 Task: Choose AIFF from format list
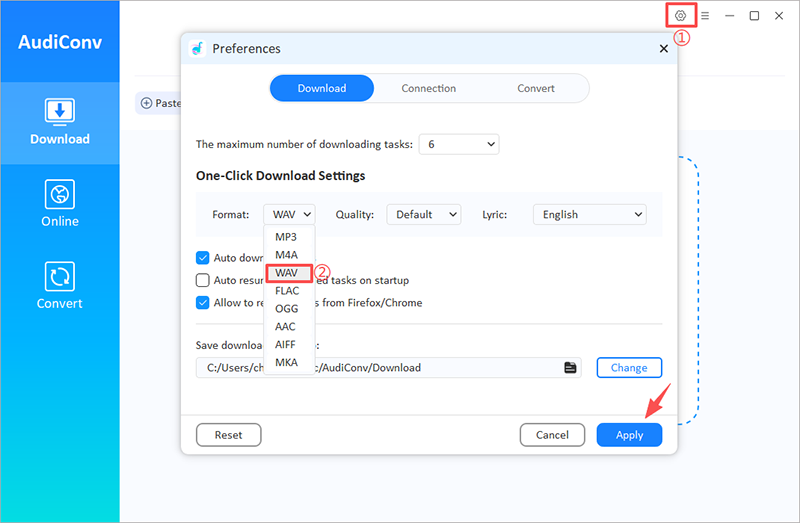[289, 344]
